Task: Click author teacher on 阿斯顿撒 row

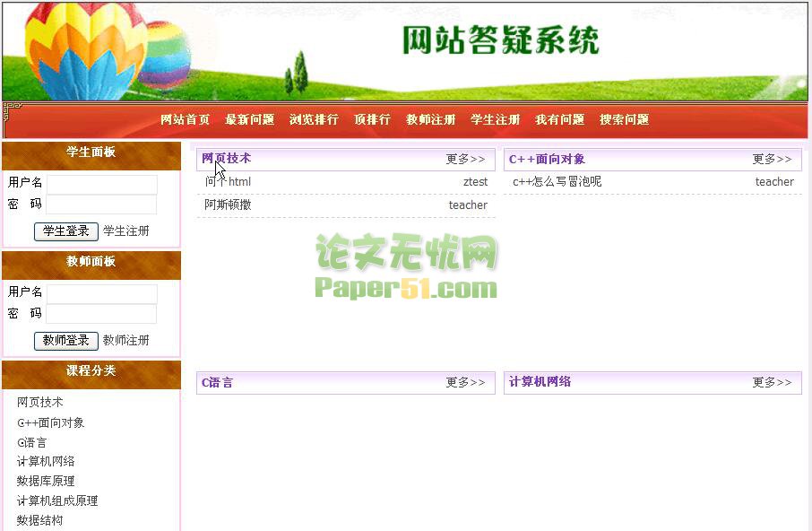Action: tap(468, 205)
